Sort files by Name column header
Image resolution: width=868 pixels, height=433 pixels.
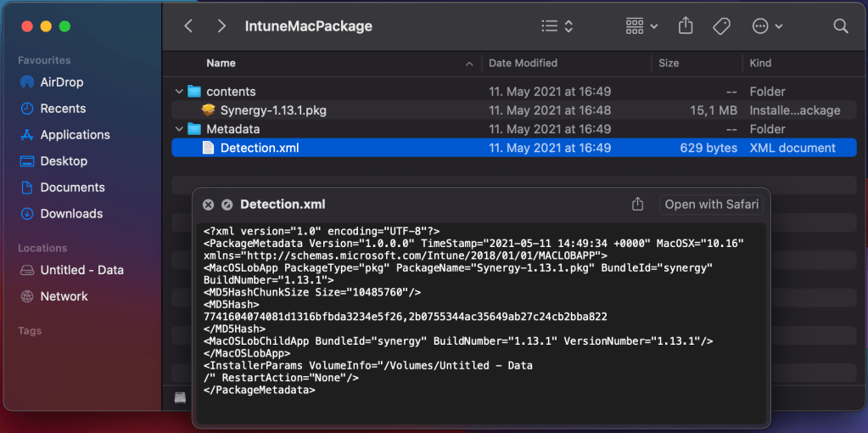pos(221,63)
